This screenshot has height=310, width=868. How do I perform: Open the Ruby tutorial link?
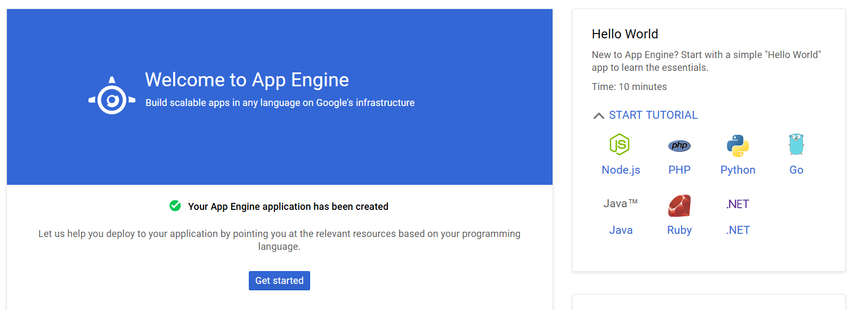(679, 230)
